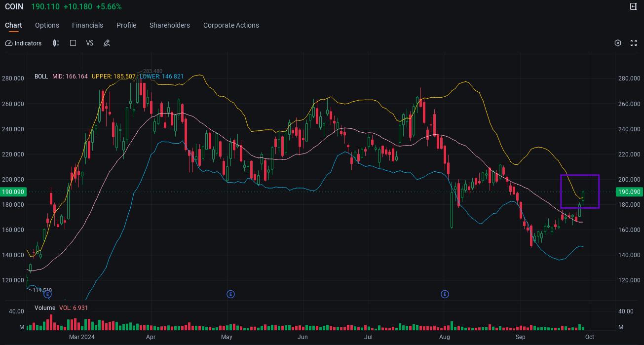Click the LOWER: 146.821 value

click(x=161, y=77)
